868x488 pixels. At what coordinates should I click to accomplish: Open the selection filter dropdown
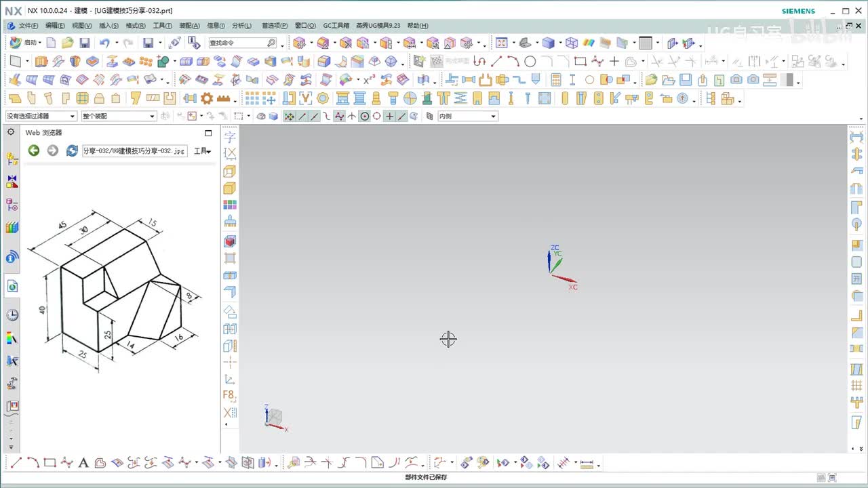[x=41, y=117]
